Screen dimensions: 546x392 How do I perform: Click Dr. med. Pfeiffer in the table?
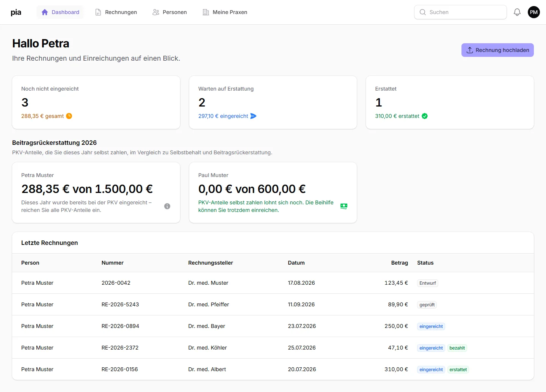(209, 304)
